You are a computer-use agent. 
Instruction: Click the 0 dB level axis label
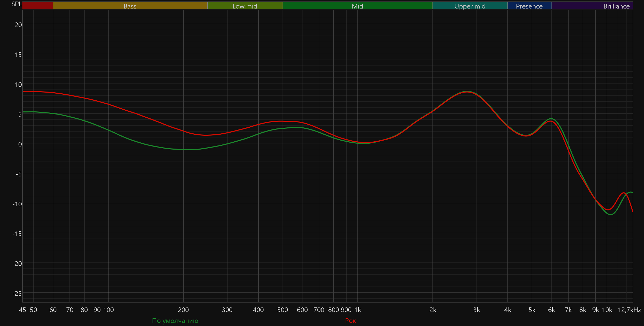(x=20, y=144)
